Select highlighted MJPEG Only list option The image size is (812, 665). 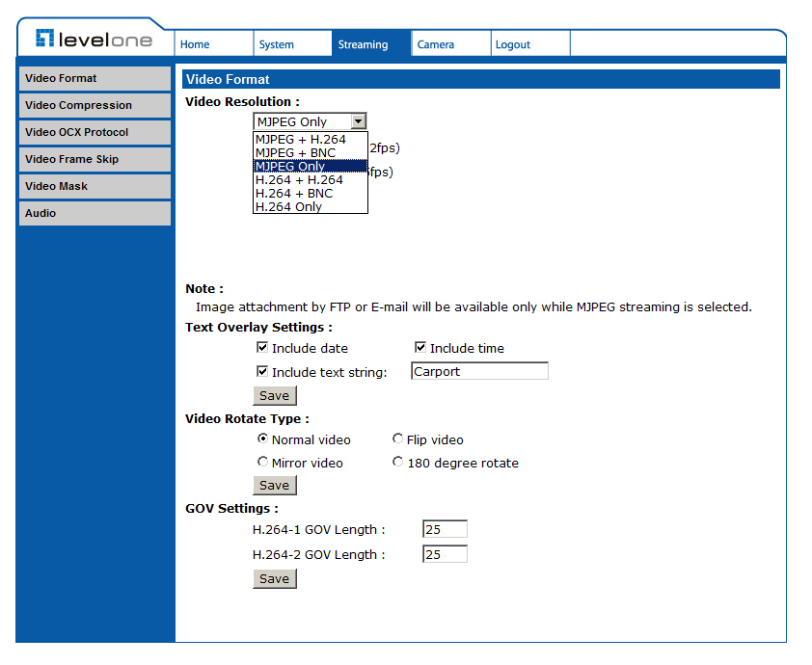tap(311, 166)
